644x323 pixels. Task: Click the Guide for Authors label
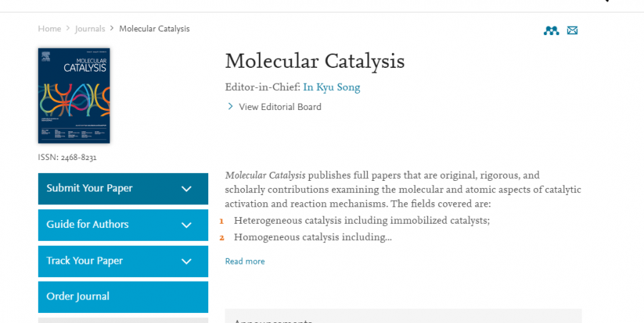point(87,224)
